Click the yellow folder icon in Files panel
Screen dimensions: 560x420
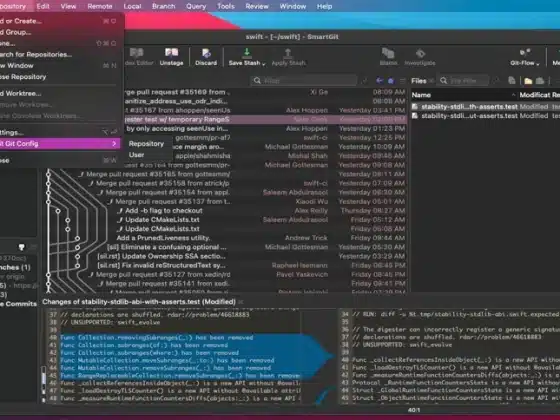[x=528, y=81]
